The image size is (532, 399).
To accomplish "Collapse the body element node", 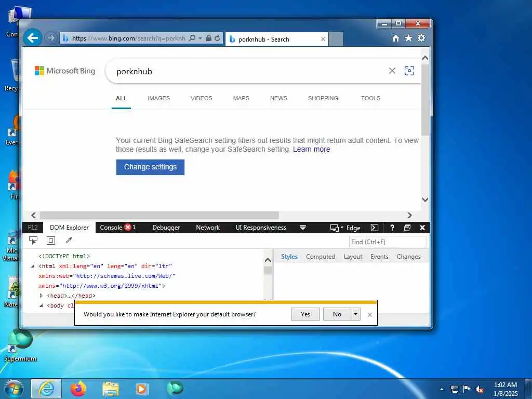I will pos(41,305).
